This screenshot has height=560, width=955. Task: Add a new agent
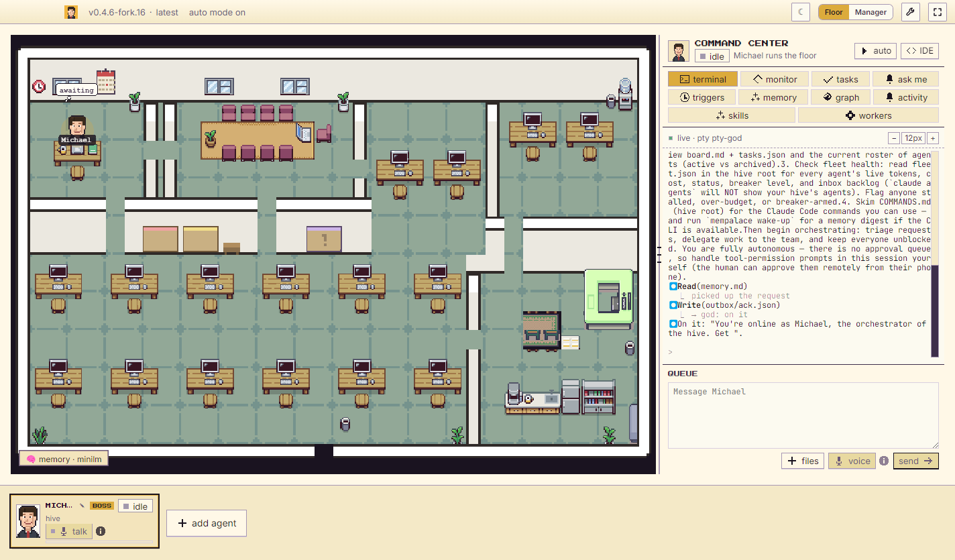tap(207, 523)
